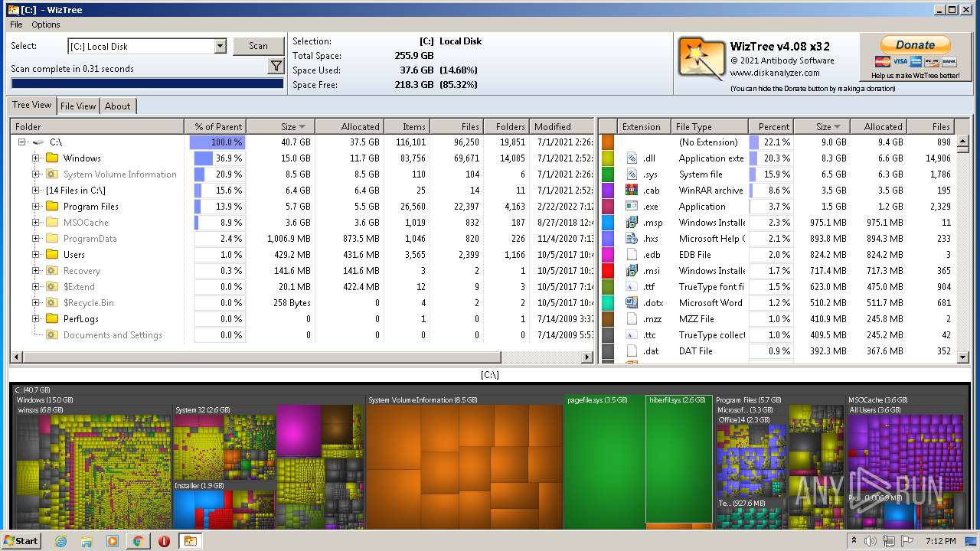Sort by the % of Parent column
Viewport: 980px width, 551px height.
click(215, 127)
